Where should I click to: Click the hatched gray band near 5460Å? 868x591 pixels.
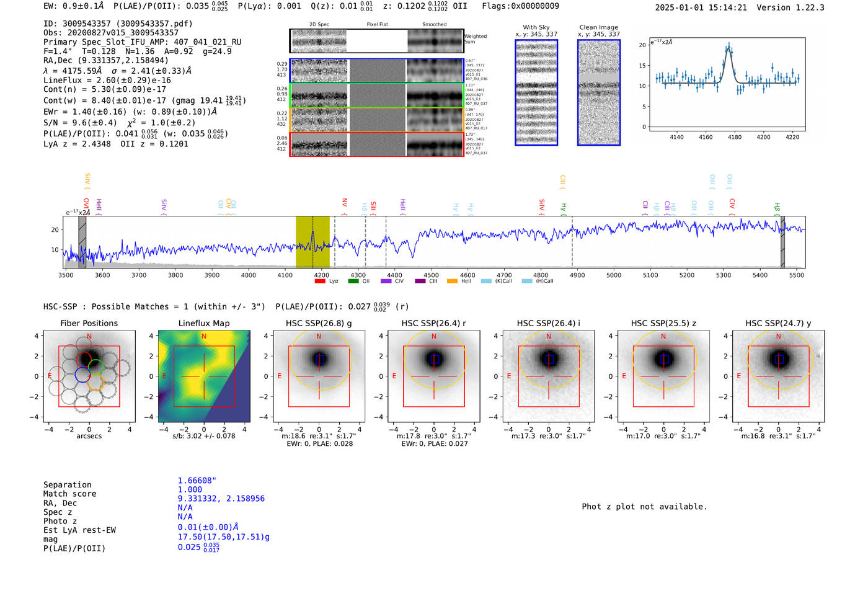(782, 242)
